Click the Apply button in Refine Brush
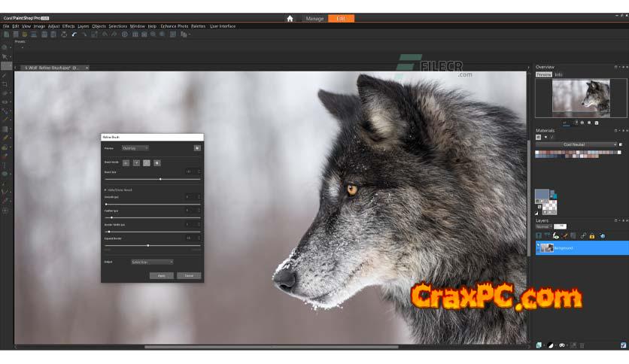This screenshot has height=364, width=629. pyautogui.click(x=161, y=276)
